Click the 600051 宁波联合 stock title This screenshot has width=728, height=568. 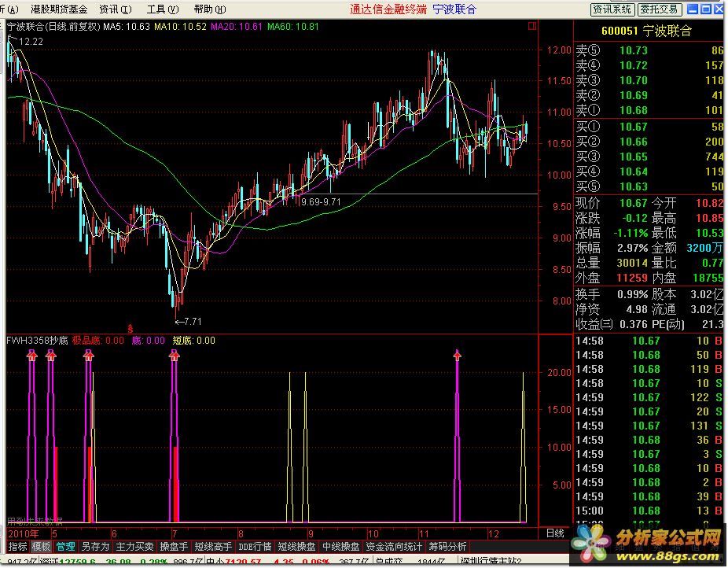tap(646, 31)
